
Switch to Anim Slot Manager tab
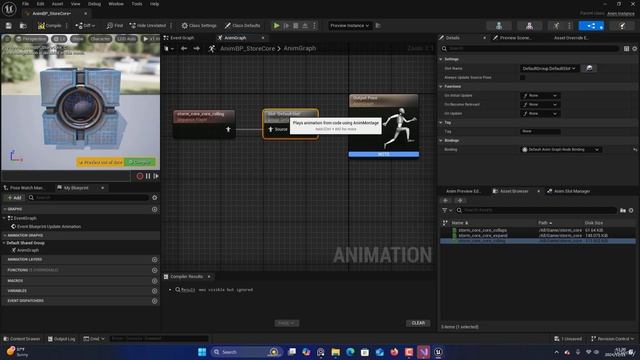(x=569, y=191)
